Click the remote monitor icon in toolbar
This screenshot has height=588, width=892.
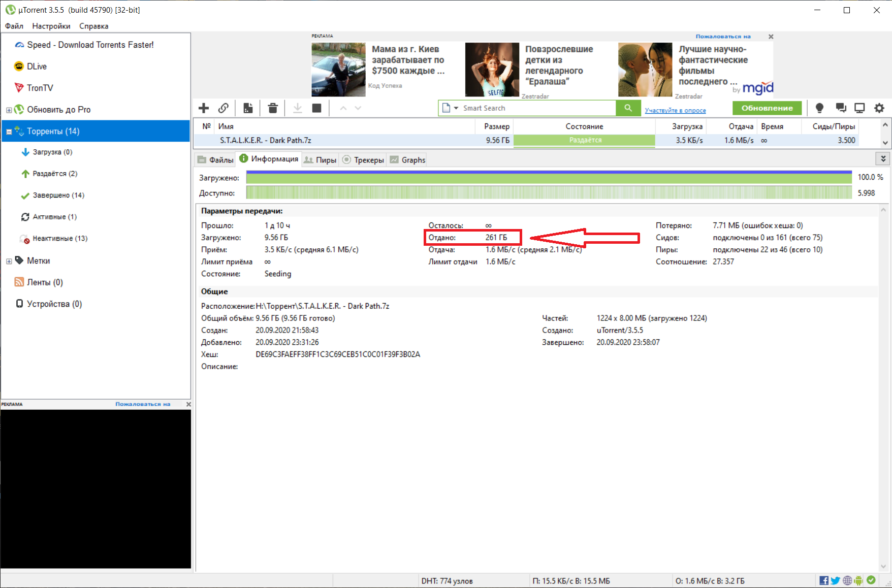(x=859, y=108)
